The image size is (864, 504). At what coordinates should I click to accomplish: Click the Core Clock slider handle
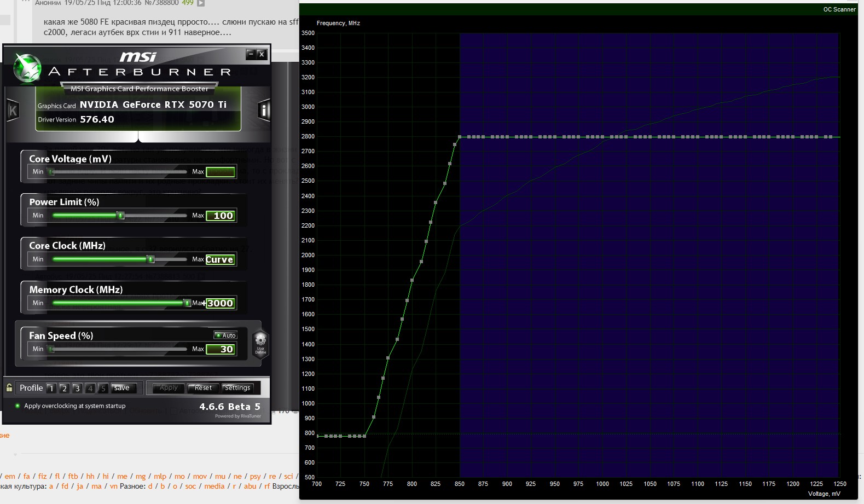(151, 259)
